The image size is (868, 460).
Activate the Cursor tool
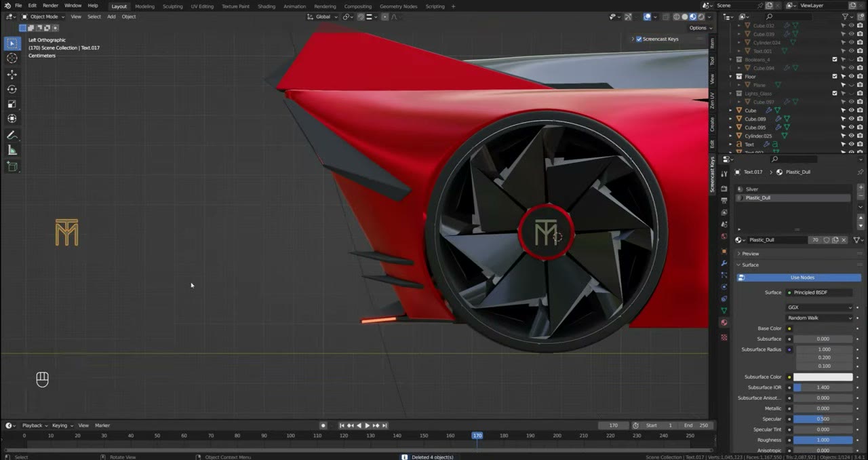coord(12,58)
